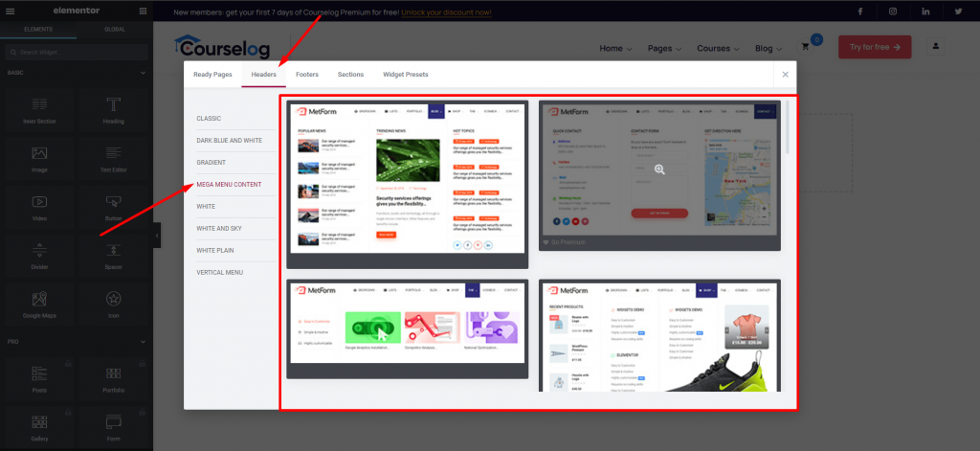Select the Form pro widget

[x=113, y=428]
